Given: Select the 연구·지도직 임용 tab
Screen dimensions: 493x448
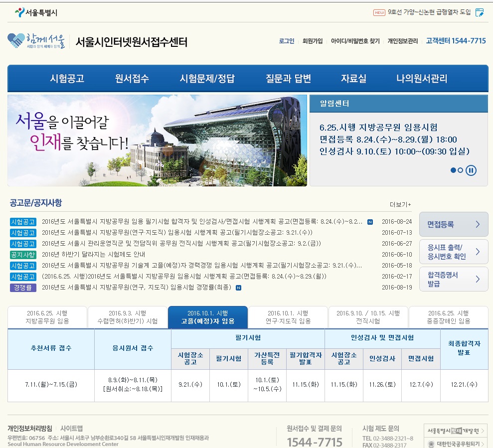Looking at the screenshot, I should click(x=288, y=317).
